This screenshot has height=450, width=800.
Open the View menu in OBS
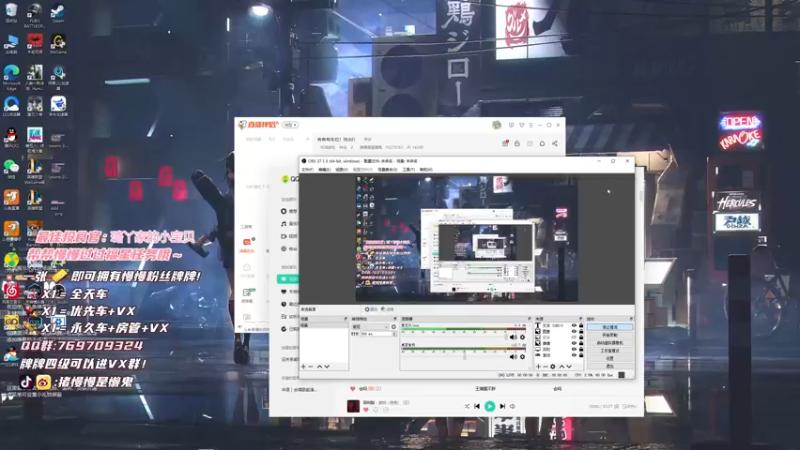[x=341, y=169]
